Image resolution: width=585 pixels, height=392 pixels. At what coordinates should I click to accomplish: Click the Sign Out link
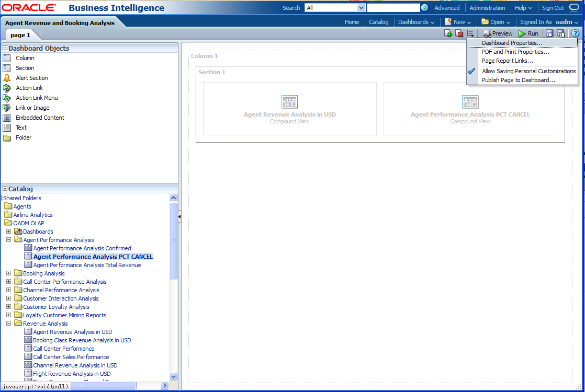[x=553, y=8]
